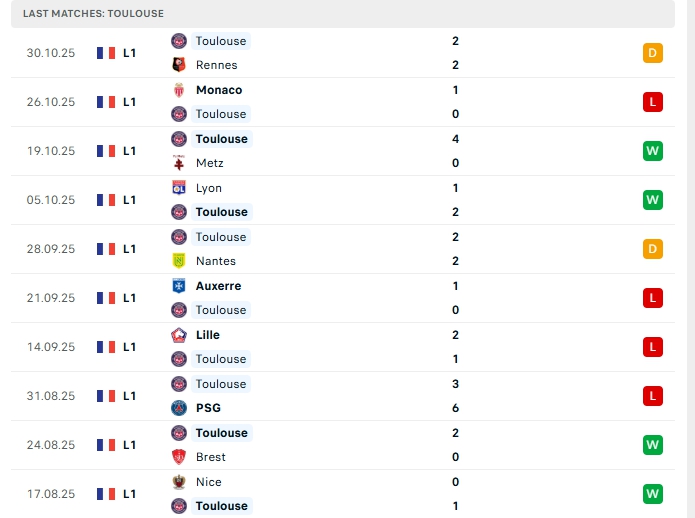Click the Nice club crest icon
Image resolution: width=695 pixels, height=518 pixels.
click(179, 482)
